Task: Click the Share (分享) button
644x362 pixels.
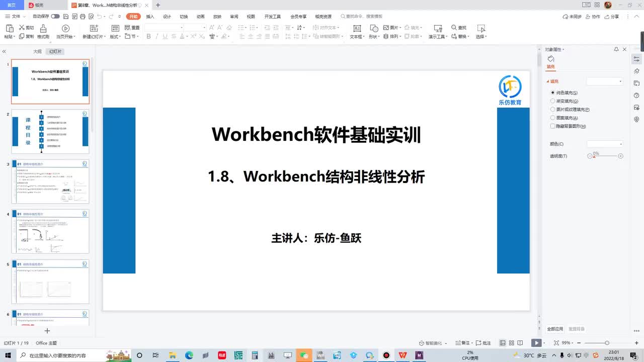Action: (612, 17)
